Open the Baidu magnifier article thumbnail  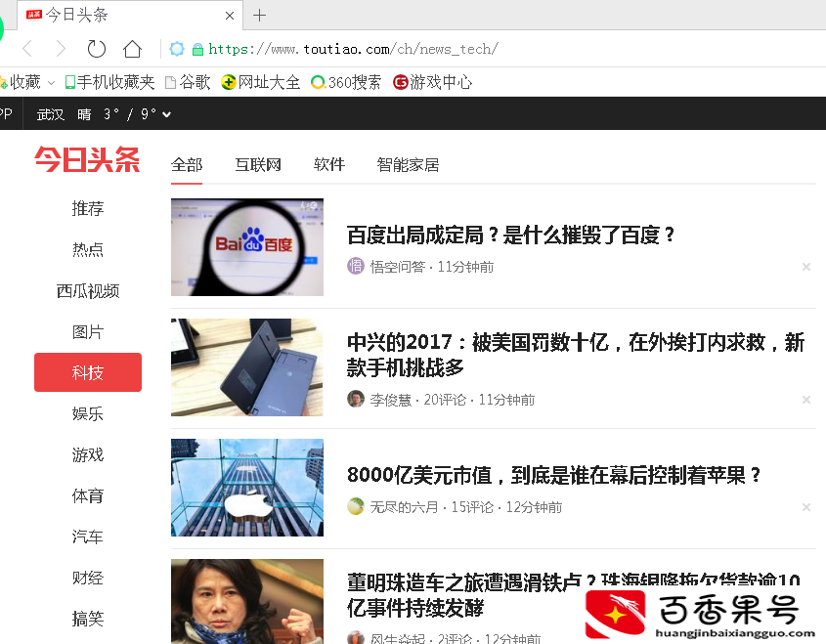click(x=247, y=247)
